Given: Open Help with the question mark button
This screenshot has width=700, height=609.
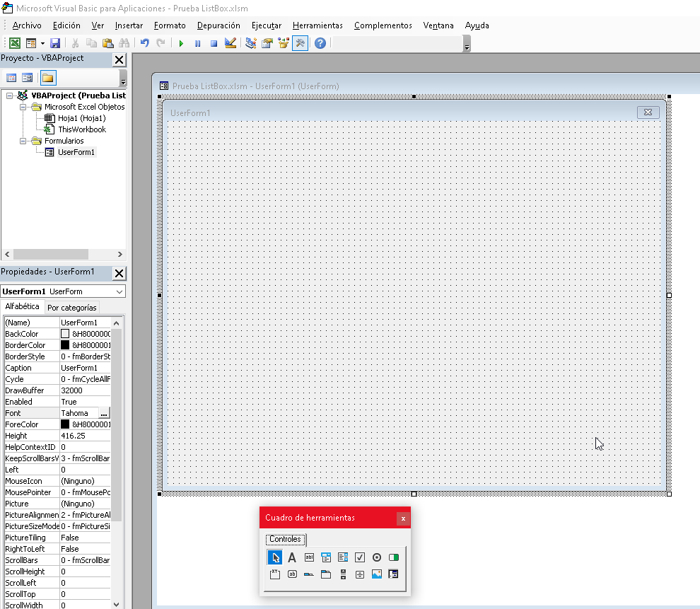Looking at the screenshot, I should [x=320, y=42].
